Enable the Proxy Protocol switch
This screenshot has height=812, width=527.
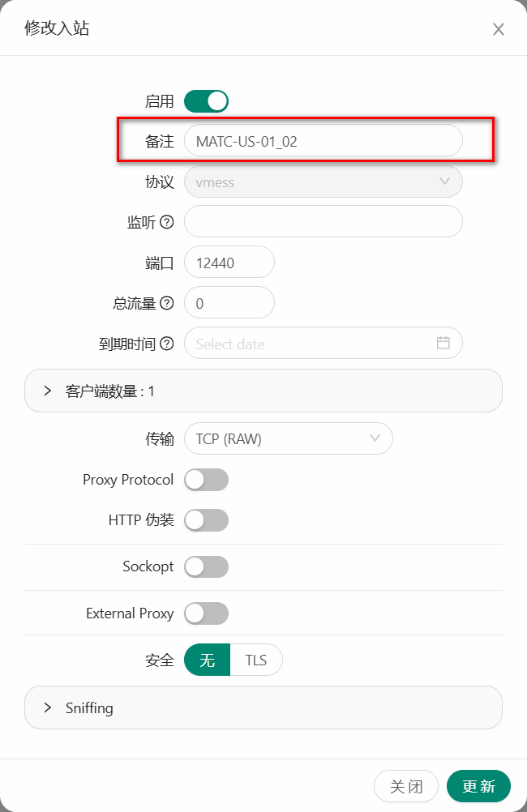pyautogui.click(x=206, y=480)
